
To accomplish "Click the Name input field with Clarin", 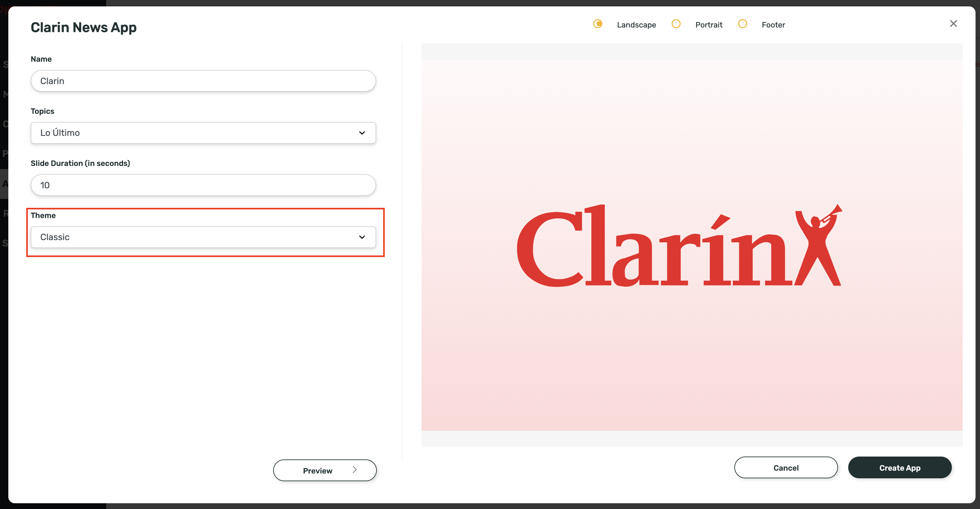I will [x=203, y=81].
